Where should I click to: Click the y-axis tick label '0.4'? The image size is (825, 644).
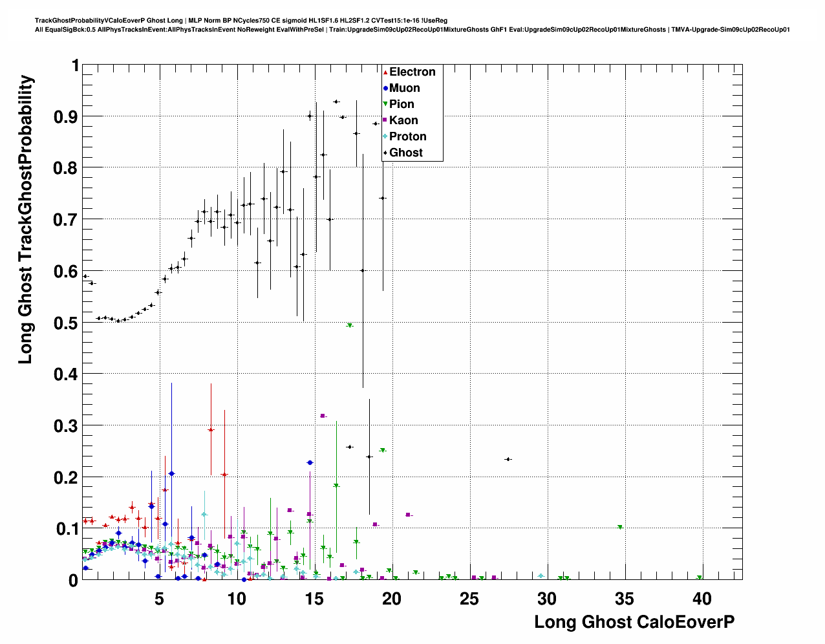point(66,374)
